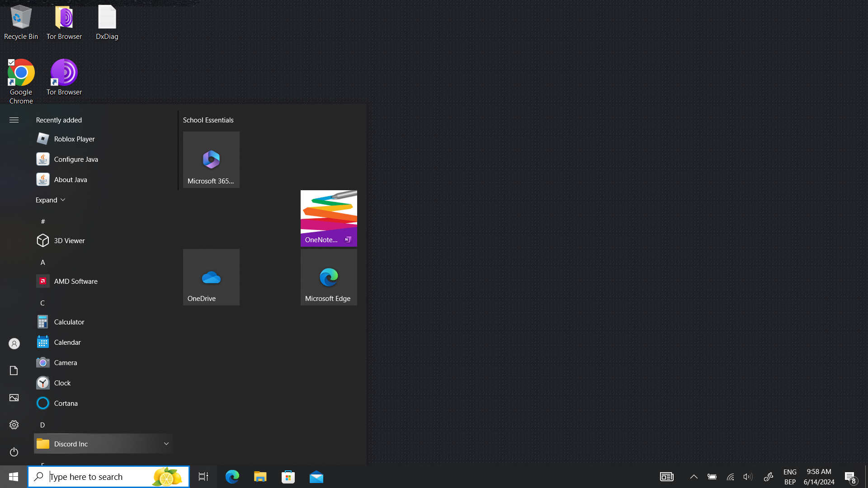Launch AMD Software from app list
The height and width of the screenshot is (488, 868).
point(75,282)
